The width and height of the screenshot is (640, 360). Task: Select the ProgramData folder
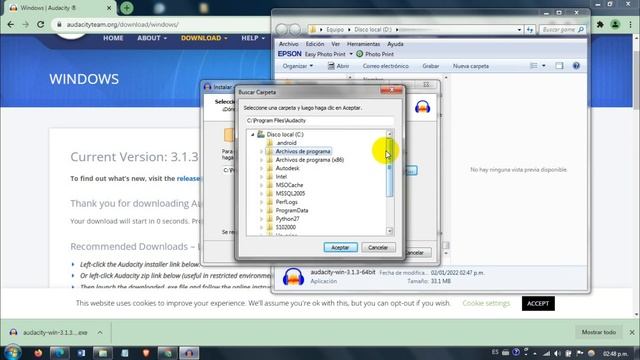(292, 211)
